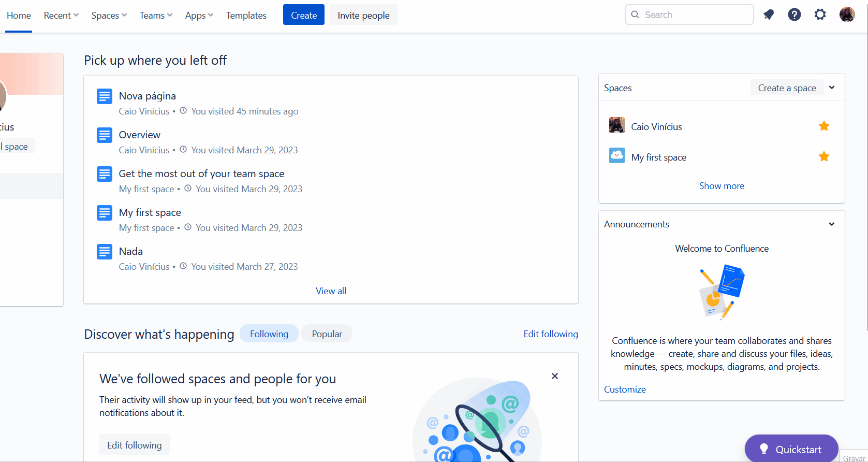Click Edit following link beside feed tabs
Screen dimensions: 868x462
551,334
